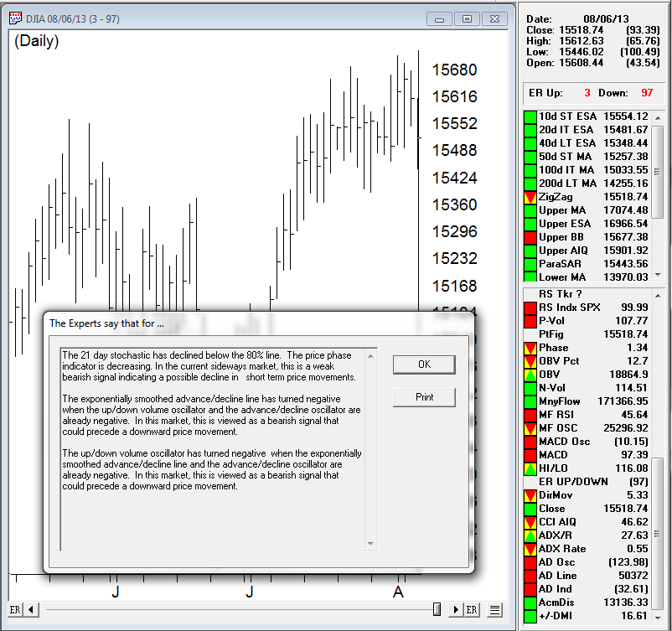Select the red Upper BB indicator box
The height and width of the screenshot is (631, 672).
point(530,237)
